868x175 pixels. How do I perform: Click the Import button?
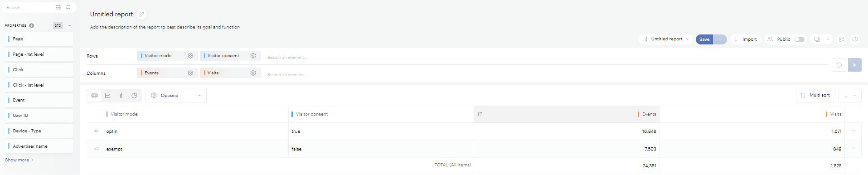point(745,39)
